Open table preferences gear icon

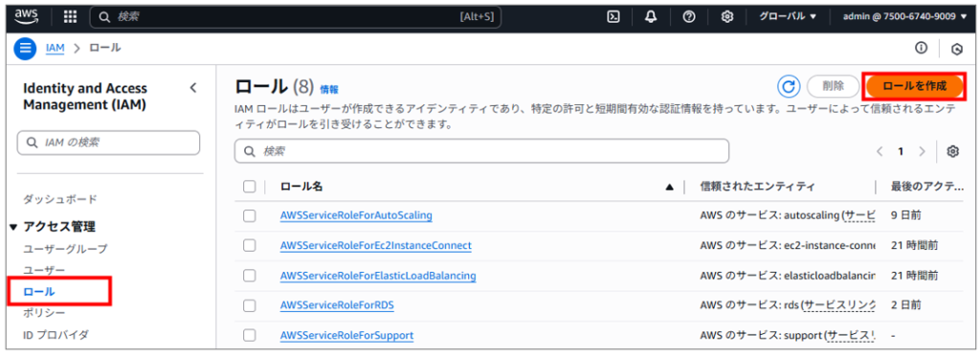pyautogui.click(x=952, y=151)
